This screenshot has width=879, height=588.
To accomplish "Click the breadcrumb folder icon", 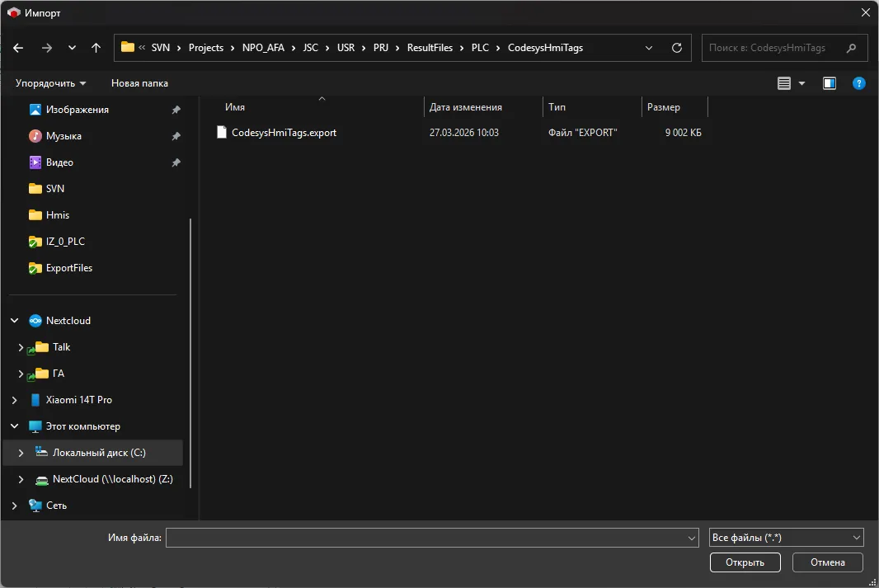I will (x=127, y=47).
